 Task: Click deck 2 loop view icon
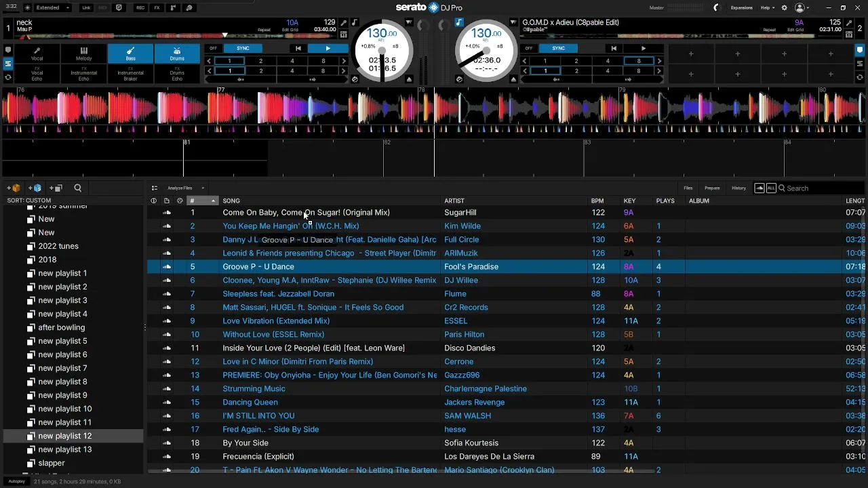point(860,77)
